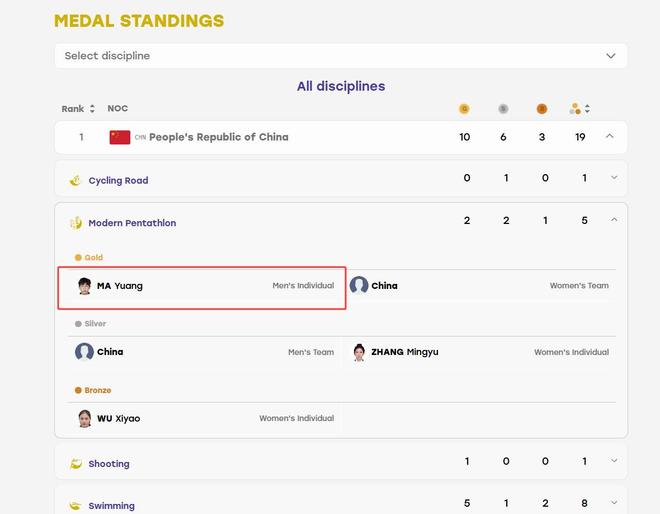Collapse the People's Republic of China row
Screen dimensions: 660x514
tap(609, 136)
